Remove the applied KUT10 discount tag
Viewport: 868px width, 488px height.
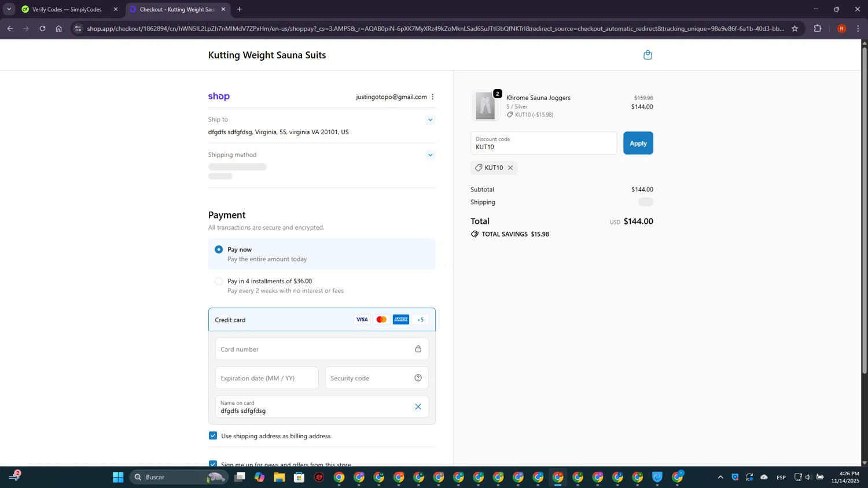pos(510,168)
